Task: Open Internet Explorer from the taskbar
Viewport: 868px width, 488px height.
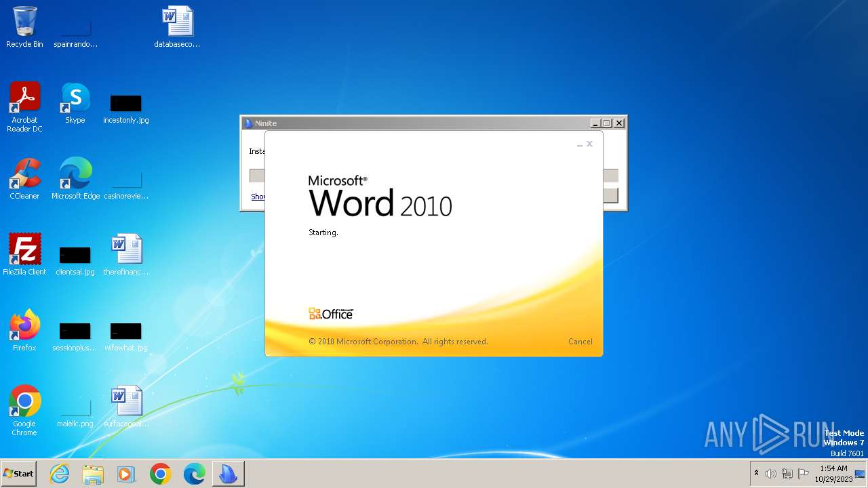Action: [60, 474]
